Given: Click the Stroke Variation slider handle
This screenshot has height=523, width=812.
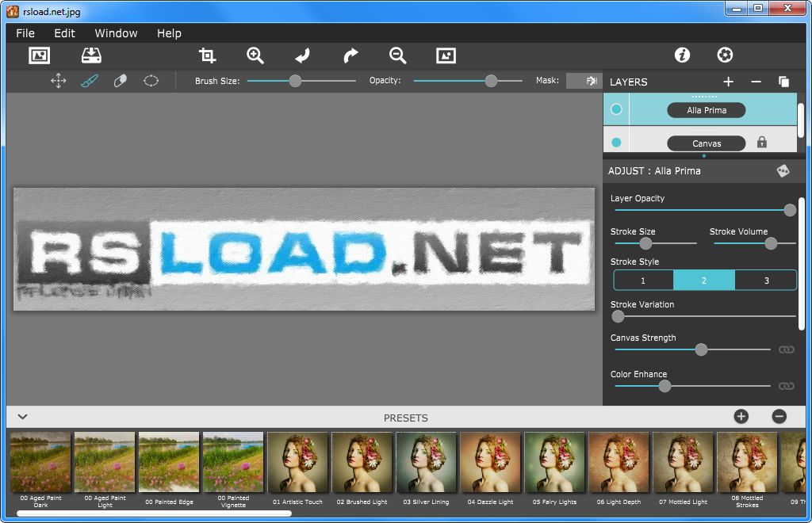Looking at the screenshot, I should (x=618, y=316).
